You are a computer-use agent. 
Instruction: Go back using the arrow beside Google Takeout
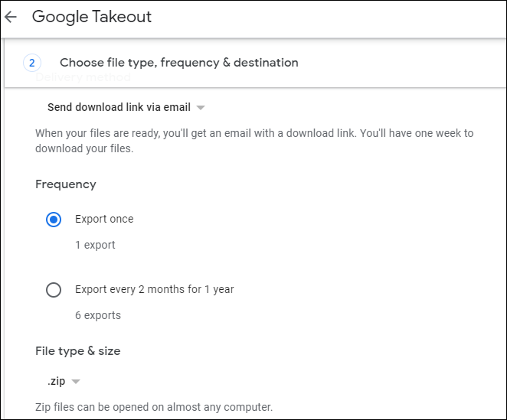[x=11, y=17]
